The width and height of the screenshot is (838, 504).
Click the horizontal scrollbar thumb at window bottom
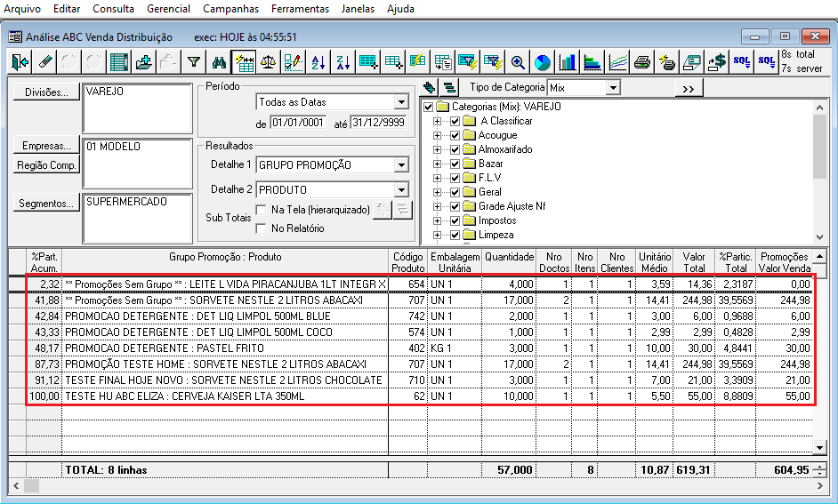pos(31,486)
